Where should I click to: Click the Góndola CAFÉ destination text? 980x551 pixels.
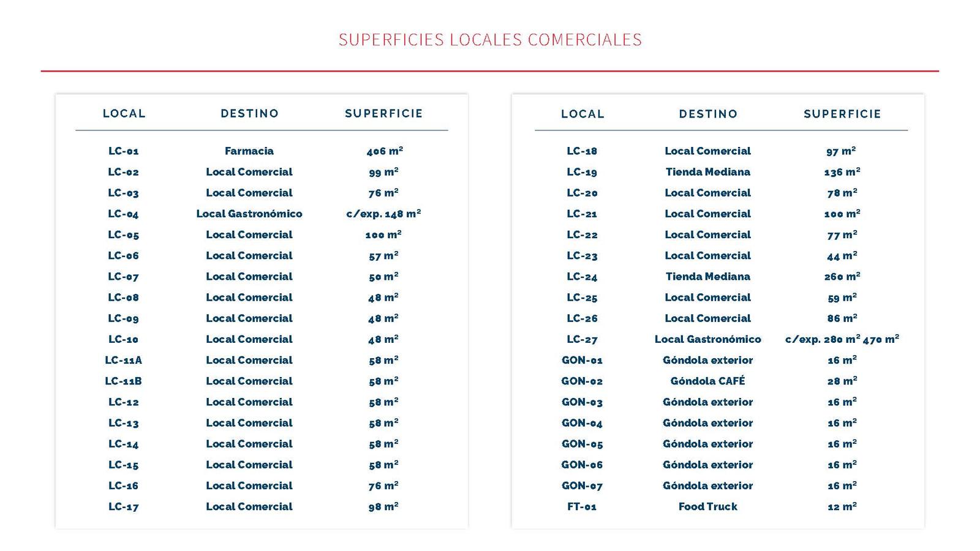click(x=707, y=381)
